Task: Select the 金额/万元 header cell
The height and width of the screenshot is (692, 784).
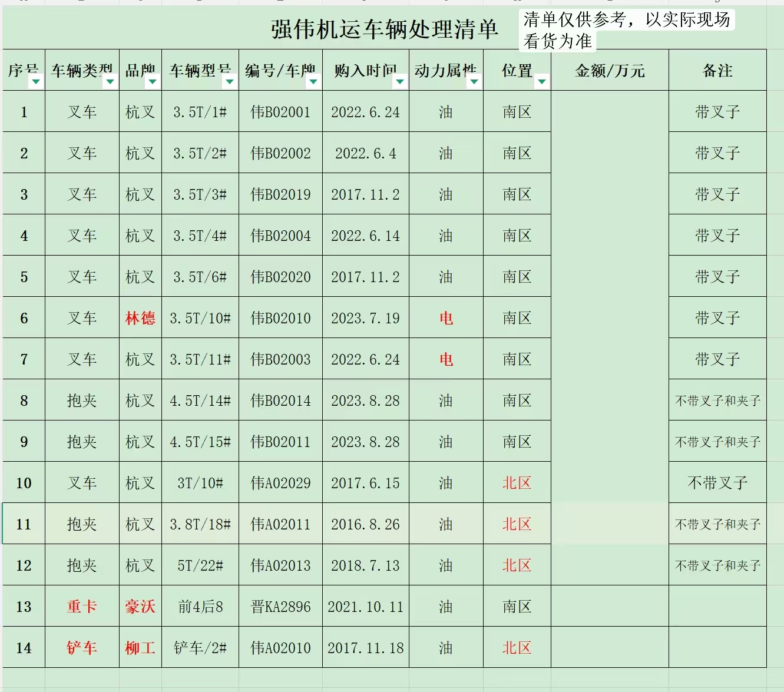Action: (610, 70)
